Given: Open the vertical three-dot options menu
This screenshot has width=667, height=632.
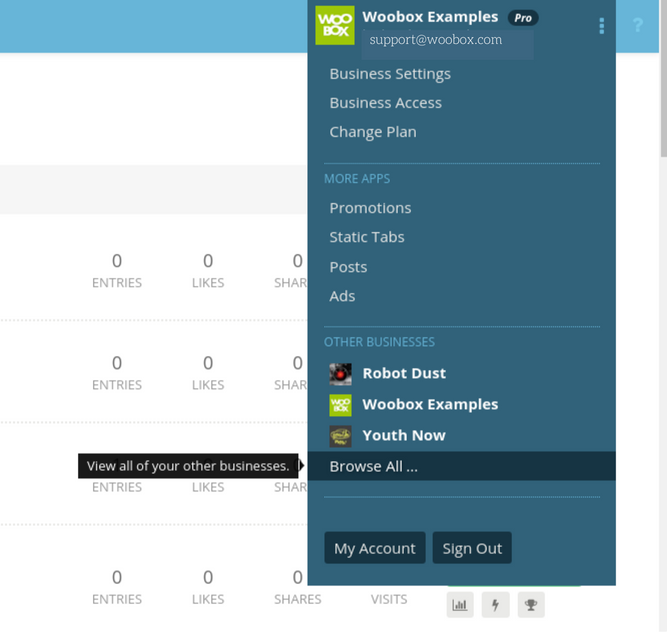Looking at the screenshot, I should [x=601, y=26].
